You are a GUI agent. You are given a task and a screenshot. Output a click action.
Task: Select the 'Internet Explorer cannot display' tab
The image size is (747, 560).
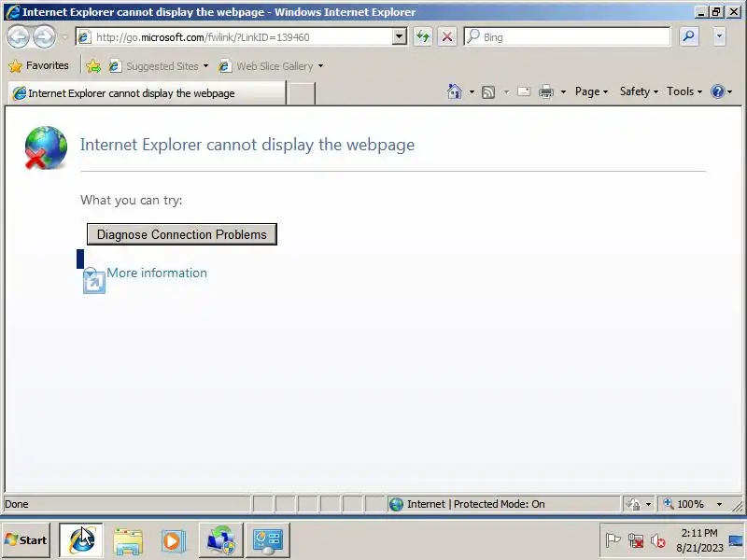pyautogui.click(x=147, y=93)
